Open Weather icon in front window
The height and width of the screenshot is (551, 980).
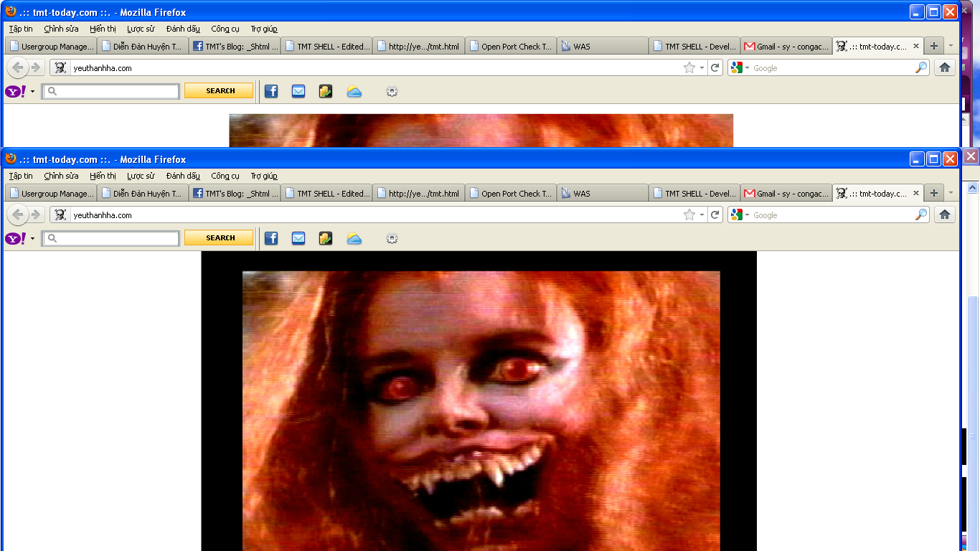tap(354, 238)
